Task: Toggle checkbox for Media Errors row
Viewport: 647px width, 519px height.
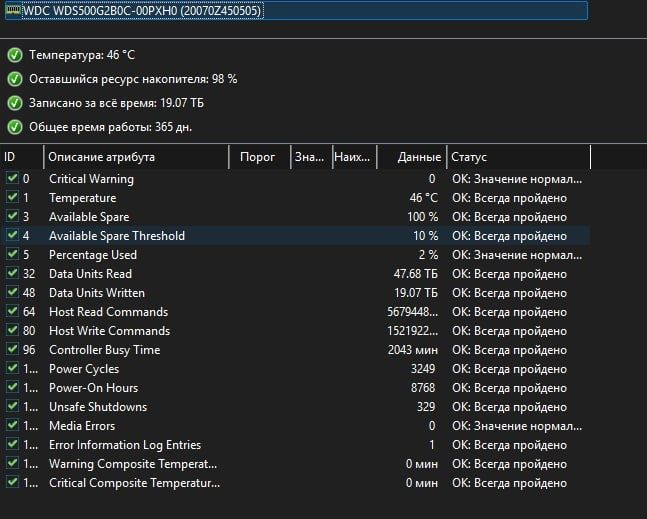Action: [x=12, y=425]
